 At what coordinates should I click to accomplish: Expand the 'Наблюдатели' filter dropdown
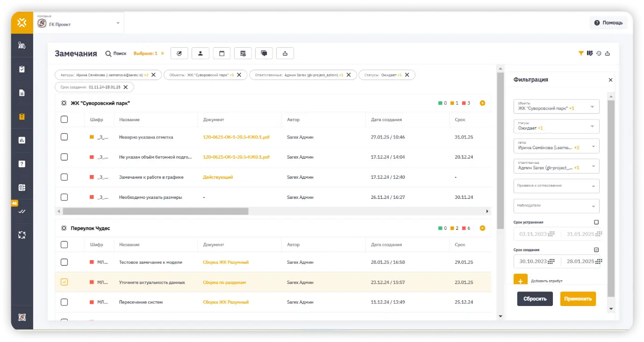(556, 206)
